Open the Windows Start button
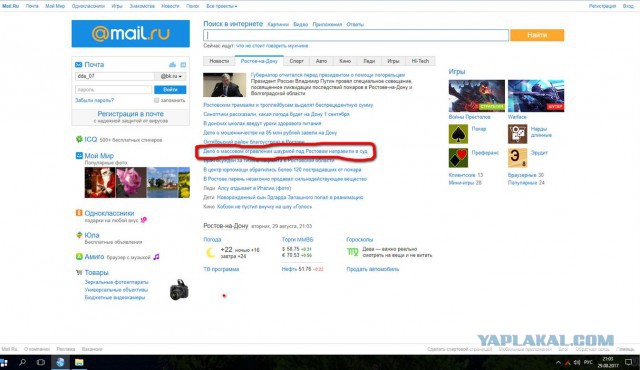The width and height of the screenshot is (640, 370). coord(4,362)
